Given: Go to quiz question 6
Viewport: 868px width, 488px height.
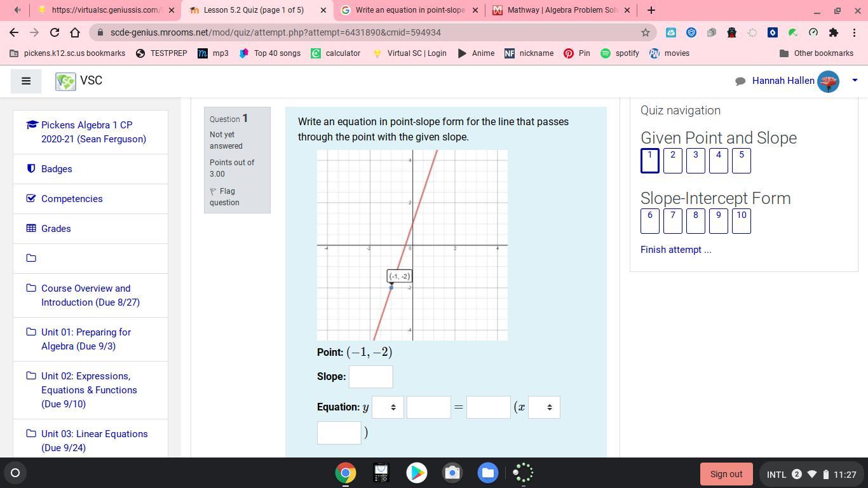Looking at the screenshot, I should click(650, 221).
